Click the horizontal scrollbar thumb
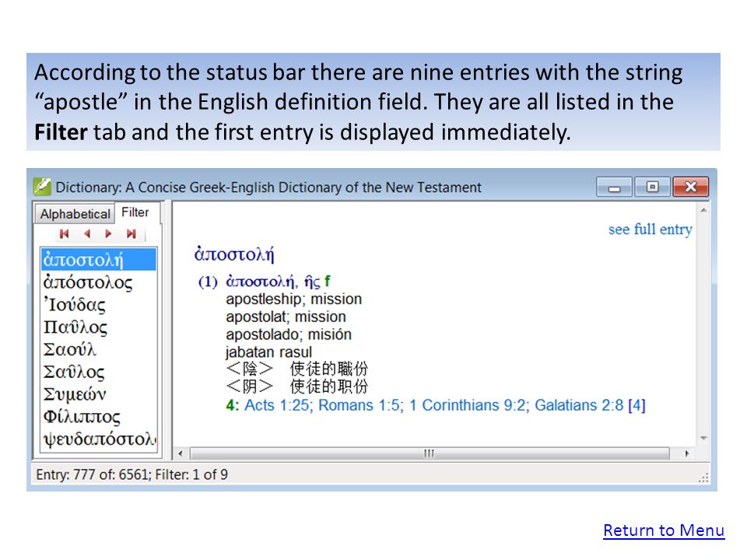747x560 pixels. [430, 453]
